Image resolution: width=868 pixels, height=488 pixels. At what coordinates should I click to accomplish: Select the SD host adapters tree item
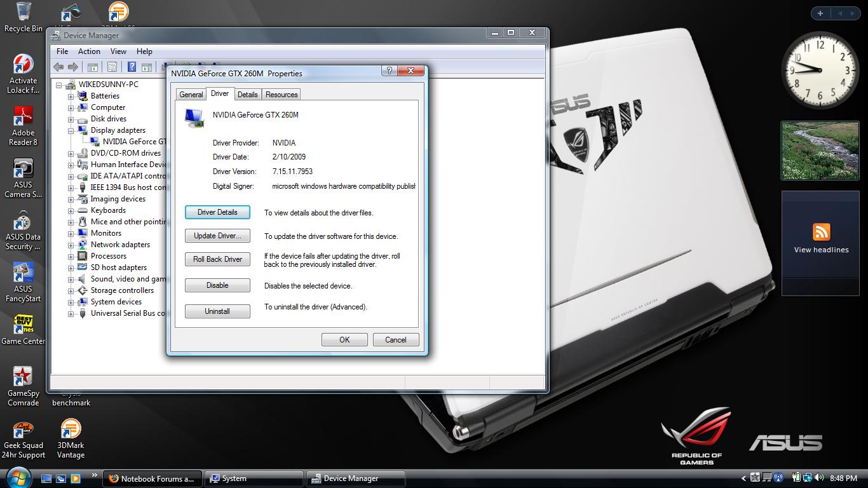(119, 268)
